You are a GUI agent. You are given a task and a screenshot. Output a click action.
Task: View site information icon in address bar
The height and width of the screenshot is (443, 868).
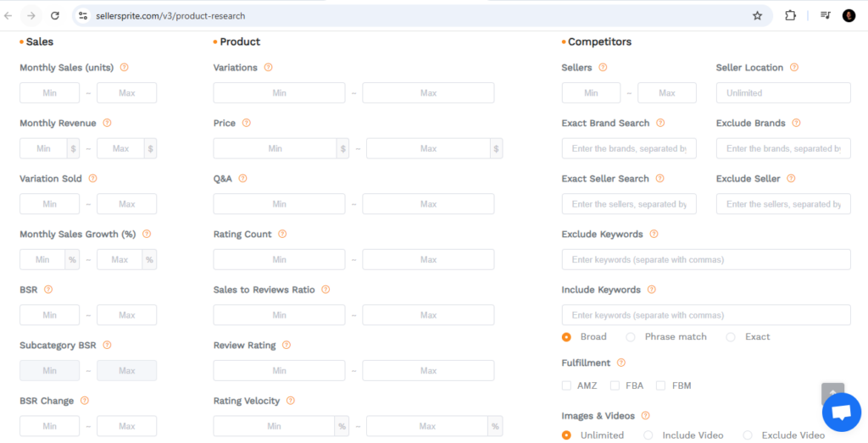point(83,15)
